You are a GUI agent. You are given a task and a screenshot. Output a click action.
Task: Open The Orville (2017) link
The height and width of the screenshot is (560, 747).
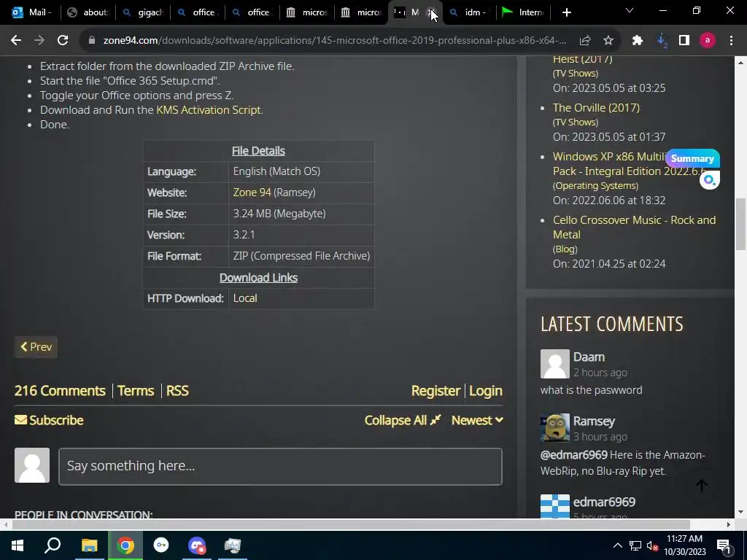(596, 108)
